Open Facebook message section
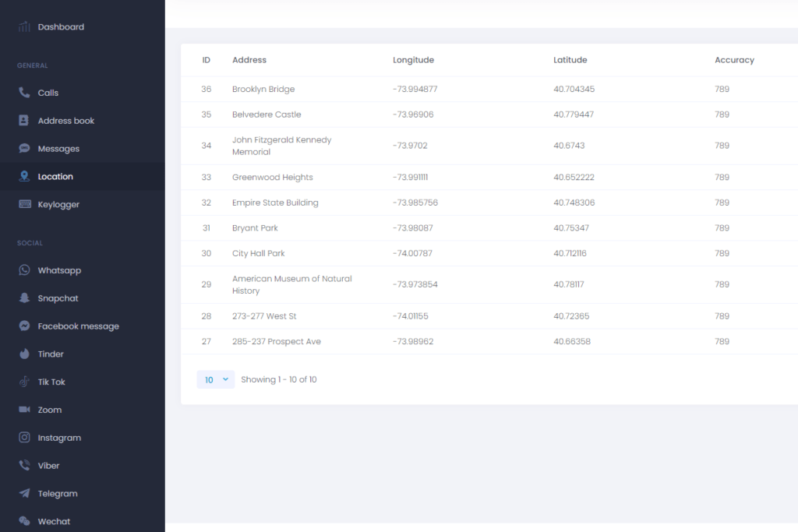The height and width of the screenshot is (532, 798). [x=79, y=326]
